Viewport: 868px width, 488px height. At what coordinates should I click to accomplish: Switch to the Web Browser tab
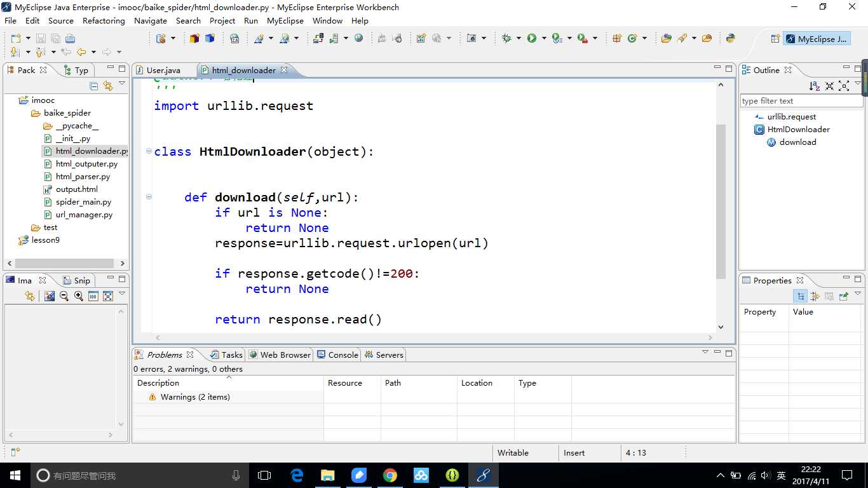[280, 355]
